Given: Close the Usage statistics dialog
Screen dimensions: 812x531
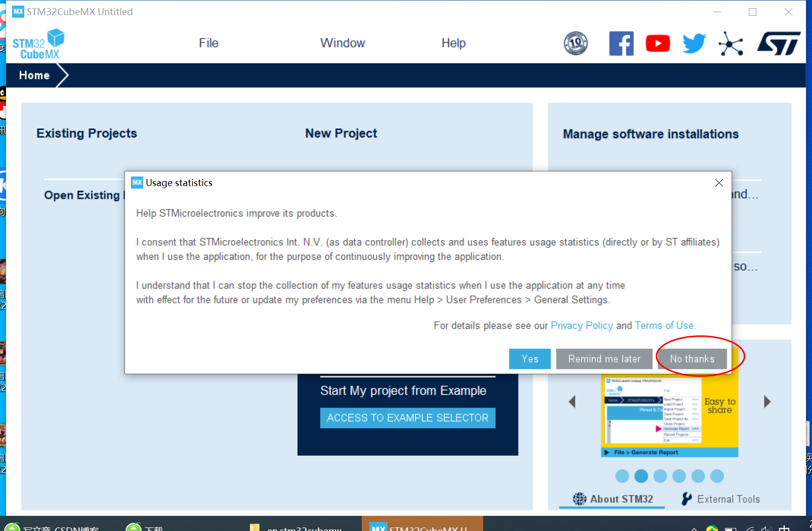Looking at the screenshot, I should (719, 183).
